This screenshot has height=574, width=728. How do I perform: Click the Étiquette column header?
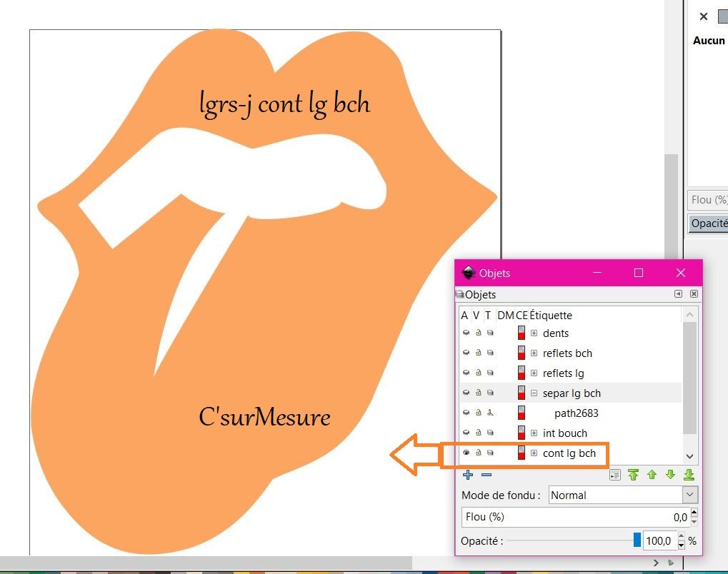551,315
